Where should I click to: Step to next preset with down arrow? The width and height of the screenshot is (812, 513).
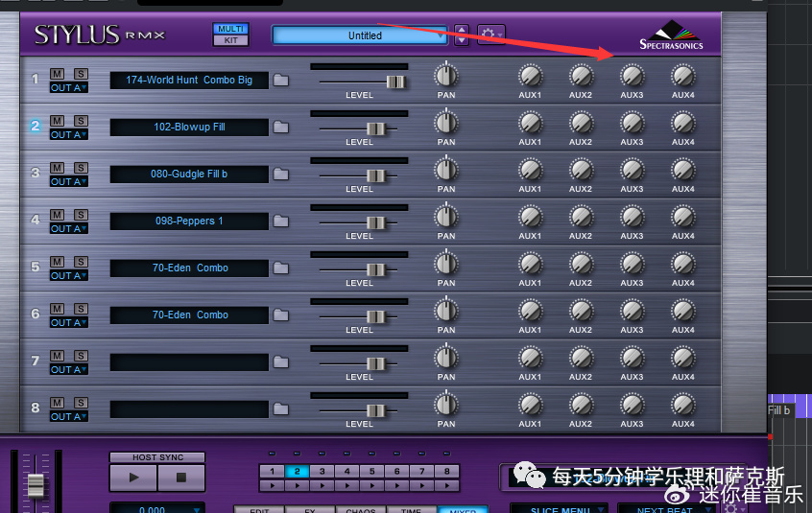[462, 40]
